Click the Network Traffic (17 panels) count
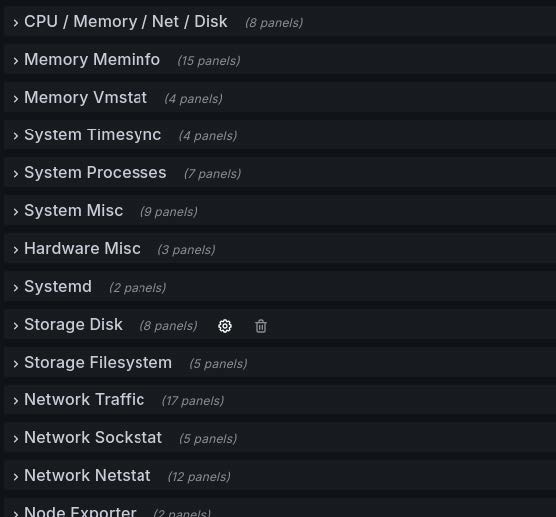This screenshot has height=517, width=556. [193, 401]
